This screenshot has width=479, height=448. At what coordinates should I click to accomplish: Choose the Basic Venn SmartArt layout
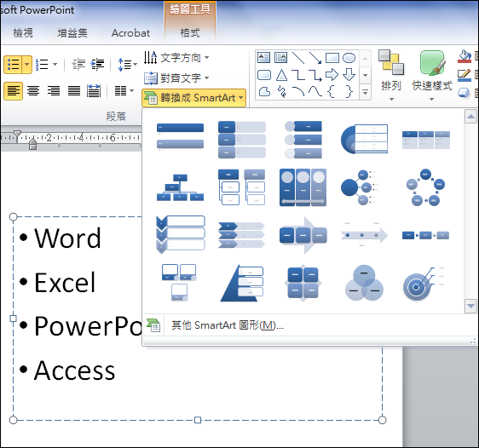(x=364, y=283)
